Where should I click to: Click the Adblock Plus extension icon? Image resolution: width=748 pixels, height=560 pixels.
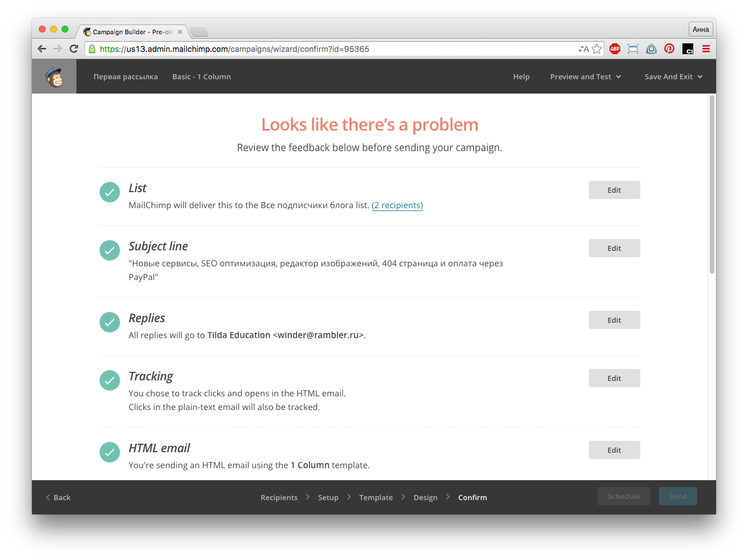615,49
